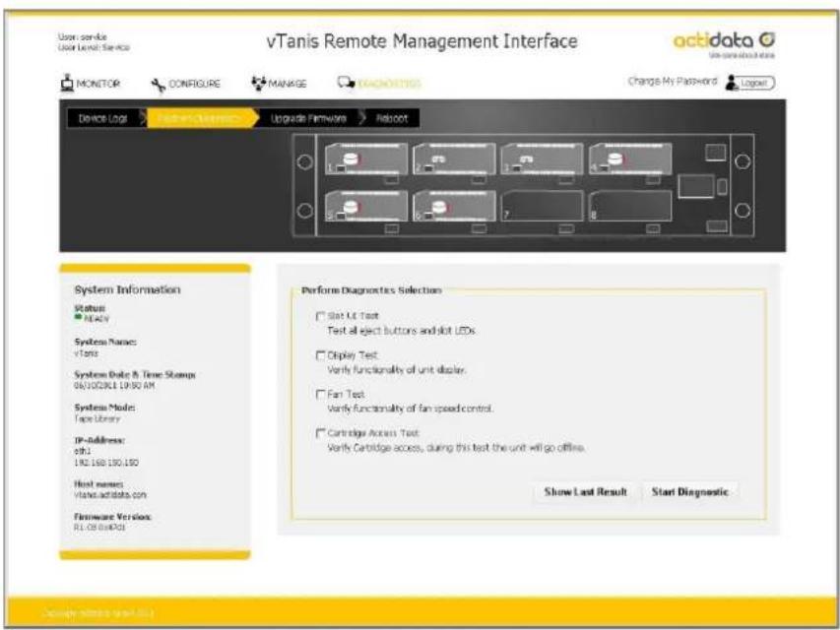The image size is (840, 630).
Task: Click the host name vtanis.actidata.com
Action: 110,495
